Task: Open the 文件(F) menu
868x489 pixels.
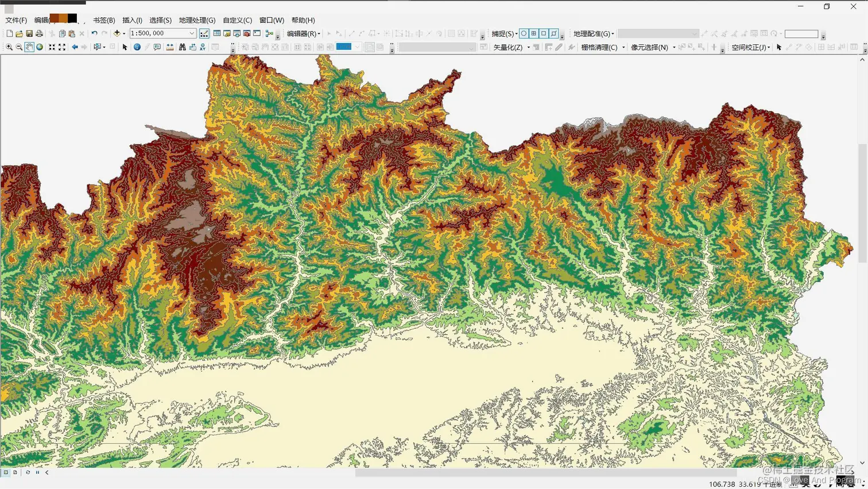Action: click(x=16, y=20)
